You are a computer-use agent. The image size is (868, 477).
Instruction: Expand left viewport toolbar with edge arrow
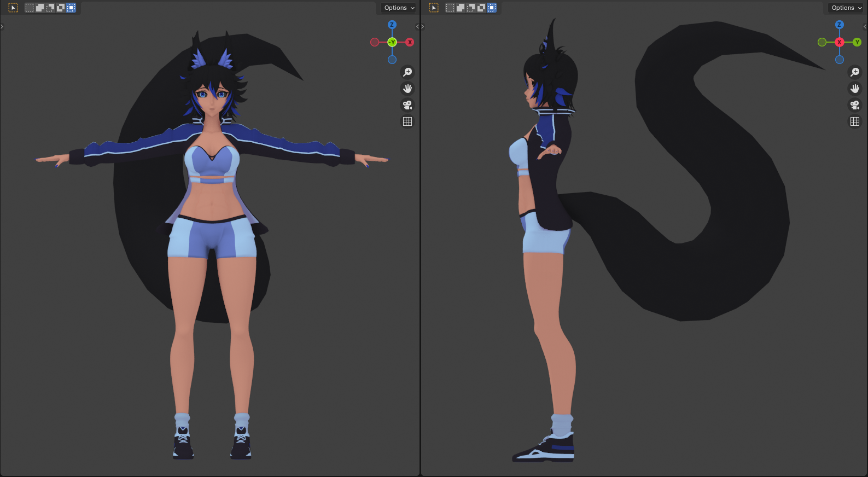click(x=2, y=26)
